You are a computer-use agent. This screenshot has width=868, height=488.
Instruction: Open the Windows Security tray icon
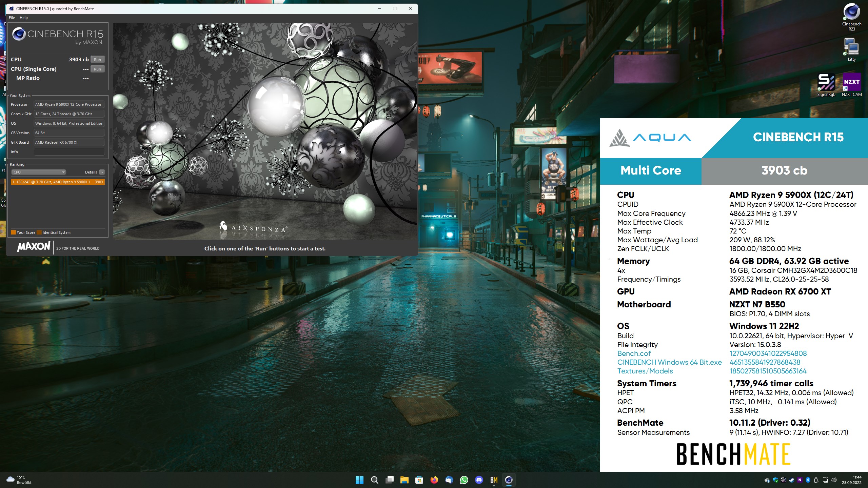pos(775,480)
